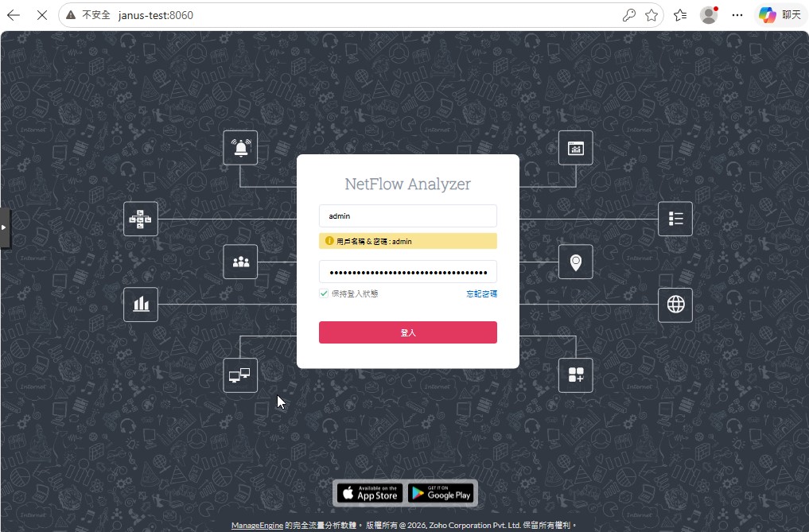This screenshot has height=532, width=809.
Task: Open the forgot password link
Action: 482,293
